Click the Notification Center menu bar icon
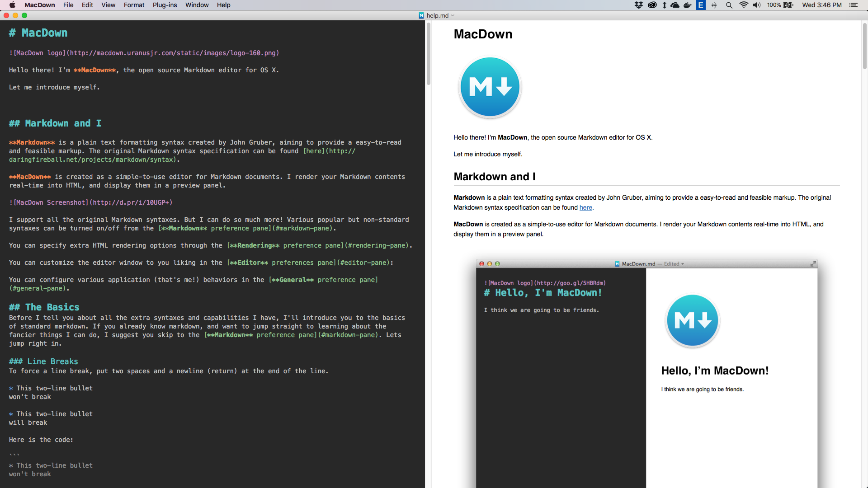The width and height of the screenshot is (868, 488). pos(857,5)
